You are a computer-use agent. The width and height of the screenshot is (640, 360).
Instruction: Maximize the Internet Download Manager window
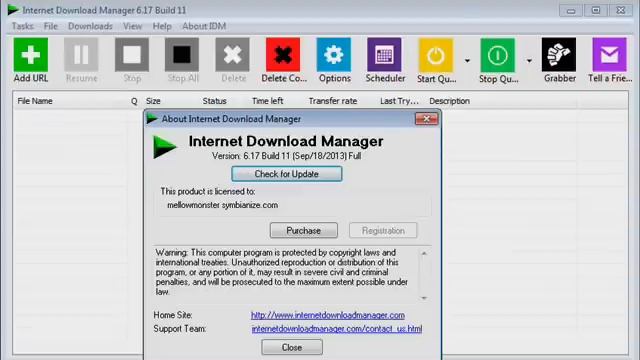[x=596, y=10]
